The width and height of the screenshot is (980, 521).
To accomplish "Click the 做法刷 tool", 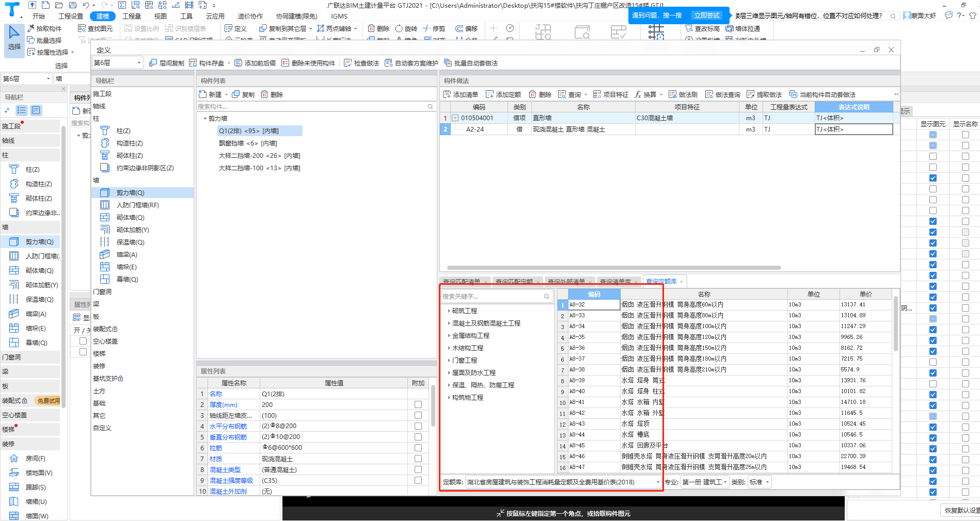I will (683, 94).
